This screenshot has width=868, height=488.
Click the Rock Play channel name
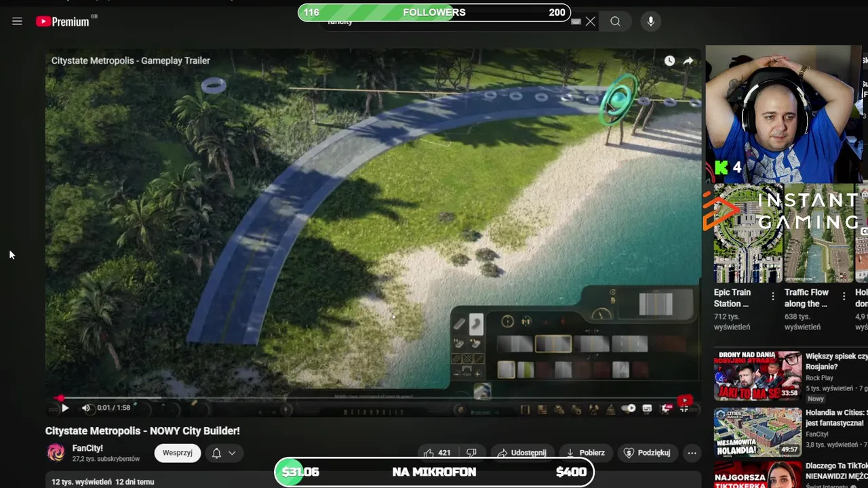(x=819, y=378)
